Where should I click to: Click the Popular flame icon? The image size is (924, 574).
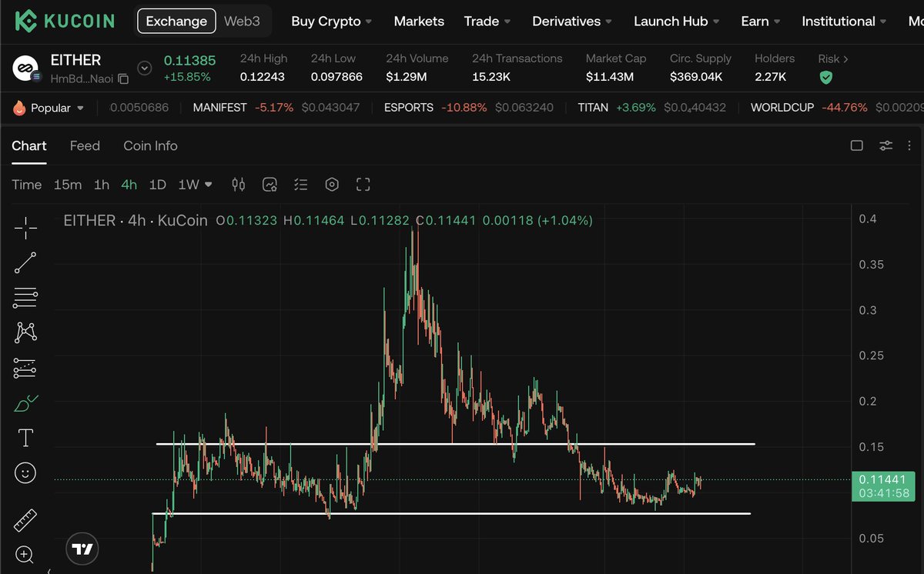(x=19, y=108)
